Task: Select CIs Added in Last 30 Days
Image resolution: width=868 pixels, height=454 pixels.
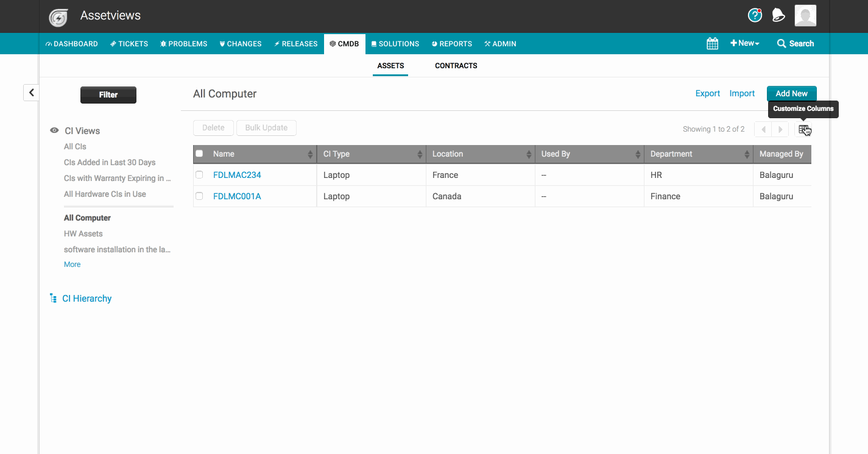Action: point(110,163)
